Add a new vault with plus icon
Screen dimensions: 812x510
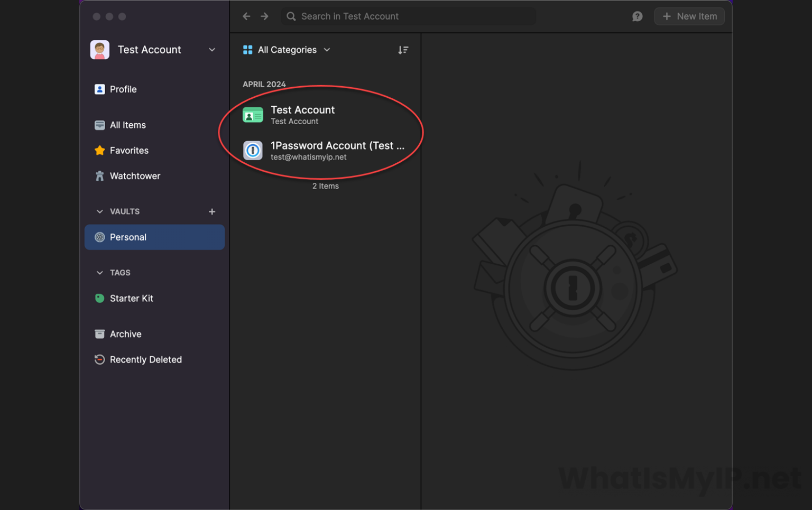point(211,211)
